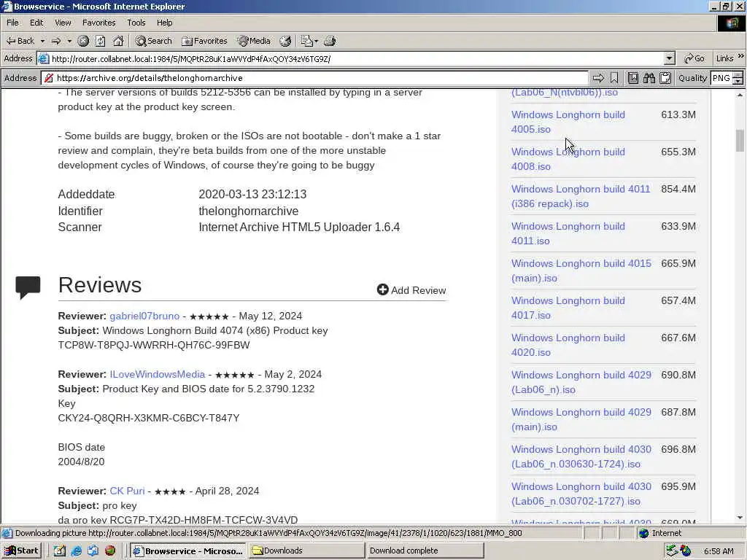Click the Browservice clipboard icon
This screenshot has height=560, width=747.
pos(665,78)
